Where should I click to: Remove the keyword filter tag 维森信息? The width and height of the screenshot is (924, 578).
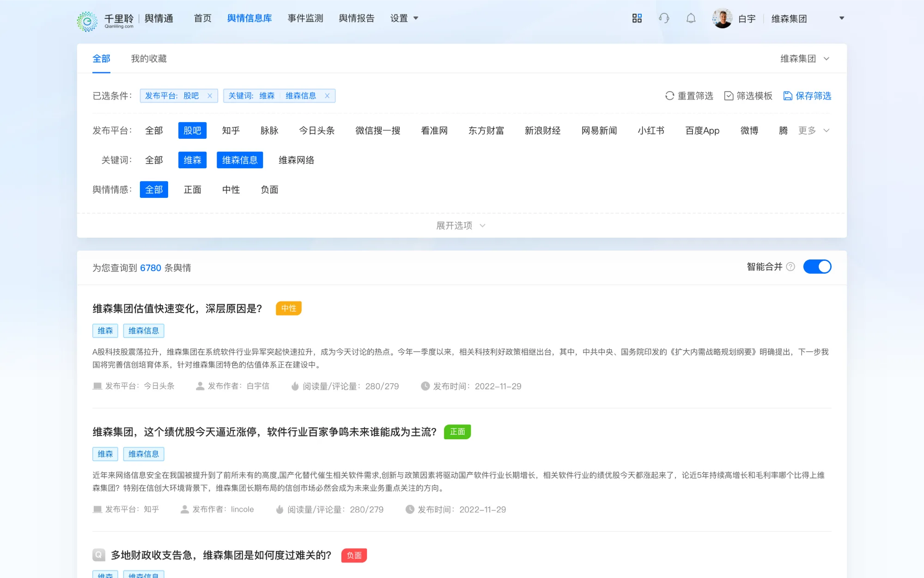327,96
